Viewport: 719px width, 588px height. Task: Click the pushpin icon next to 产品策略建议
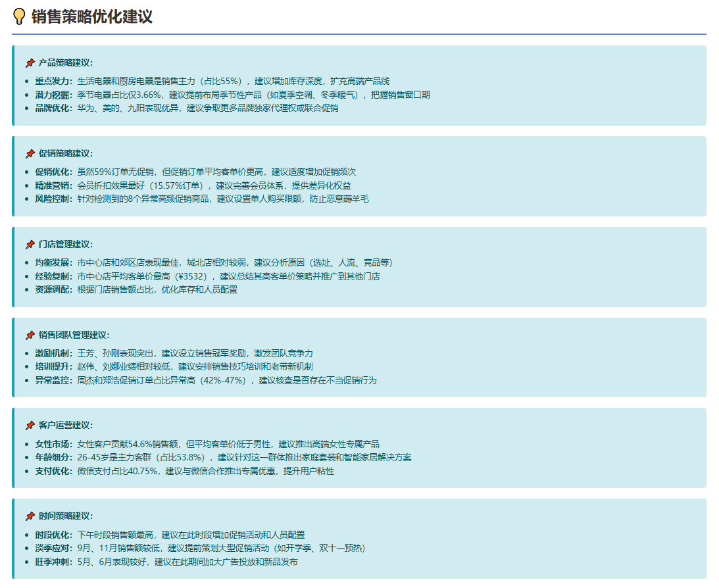tap(30, 63)
